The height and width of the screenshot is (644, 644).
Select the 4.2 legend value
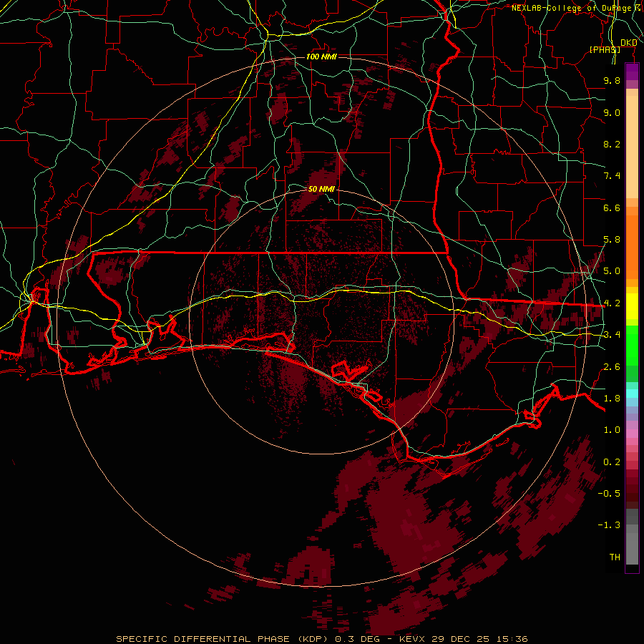tap(612, 303)
